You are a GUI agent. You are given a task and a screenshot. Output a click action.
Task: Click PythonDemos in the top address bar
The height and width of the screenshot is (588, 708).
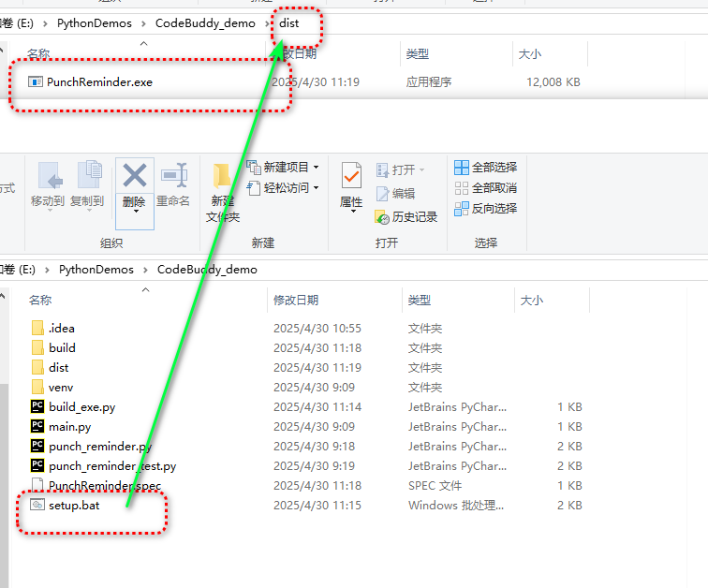click(x=95, y=23)
